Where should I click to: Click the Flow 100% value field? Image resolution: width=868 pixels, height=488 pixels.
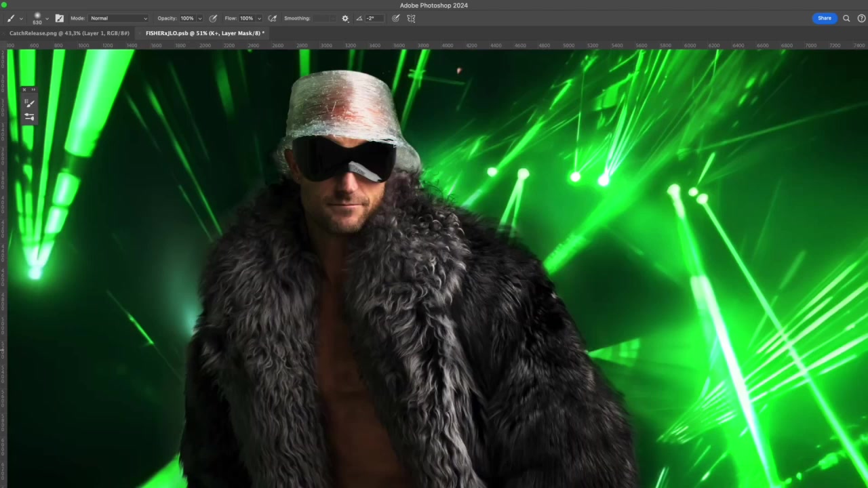pyautogui.click(x=247, y=18)
